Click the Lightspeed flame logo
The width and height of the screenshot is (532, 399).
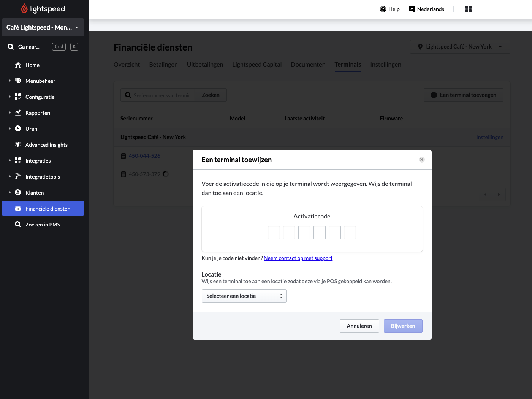(24, 8)
